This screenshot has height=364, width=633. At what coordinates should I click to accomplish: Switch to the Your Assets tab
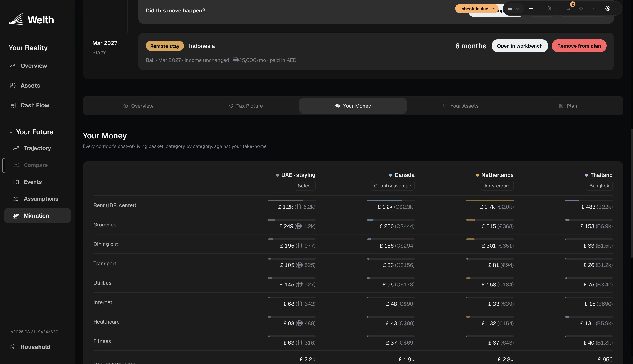[460, 106]
